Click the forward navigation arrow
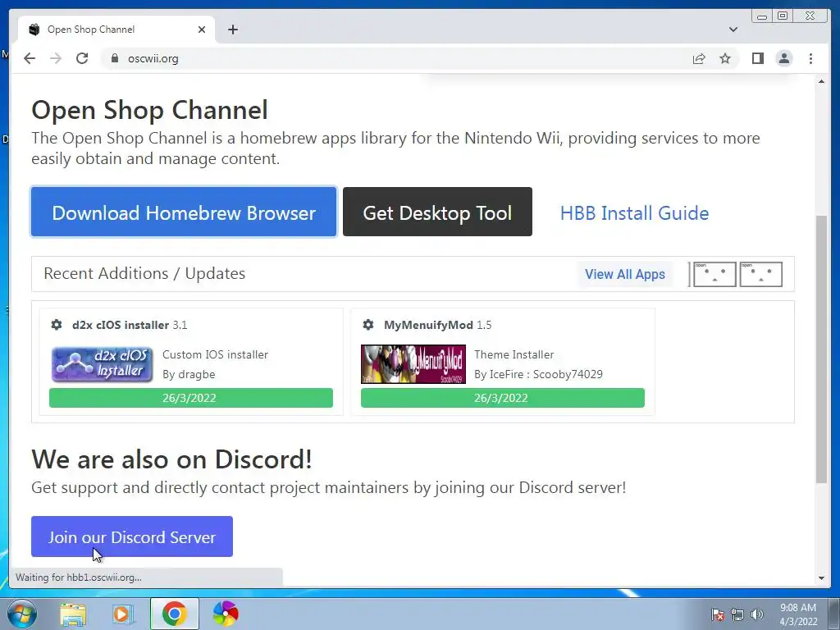The image size is (840, 630). (x=56, y=58)
